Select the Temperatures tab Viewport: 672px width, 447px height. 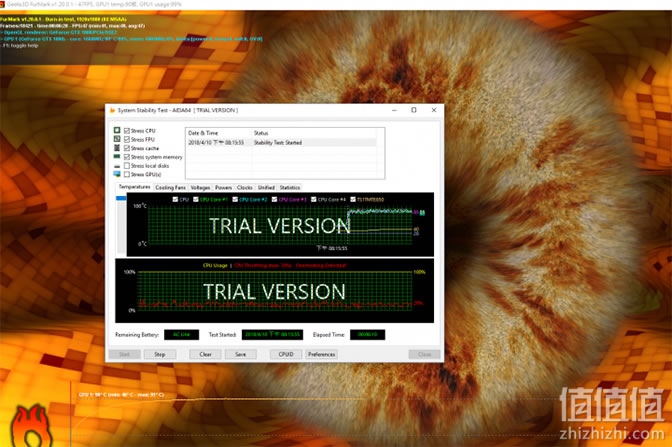(x=134, y=187)
